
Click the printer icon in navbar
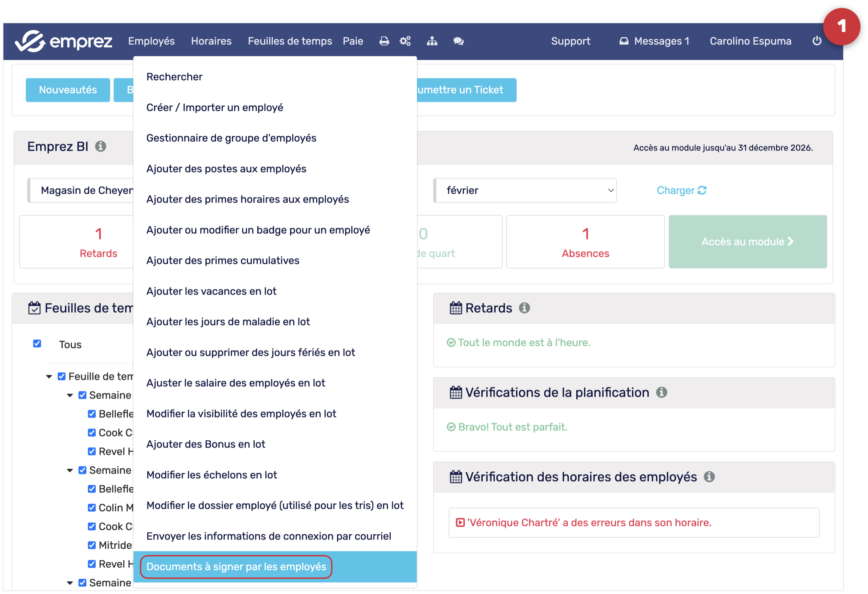tap(384, 41)
